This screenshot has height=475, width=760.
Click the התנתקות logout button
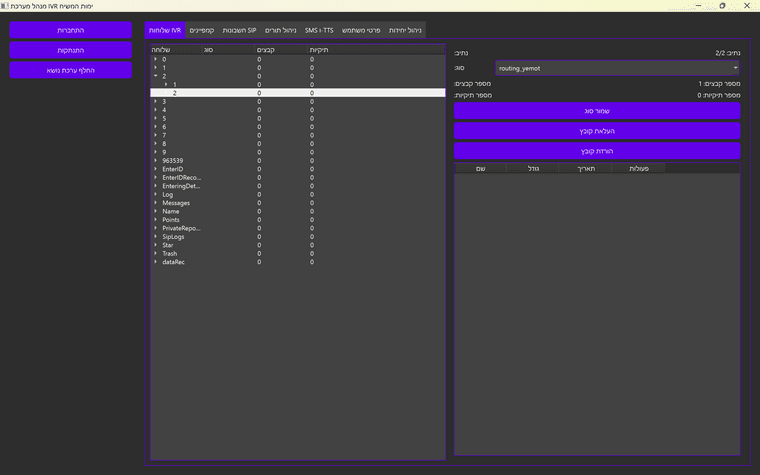[71, 50]
